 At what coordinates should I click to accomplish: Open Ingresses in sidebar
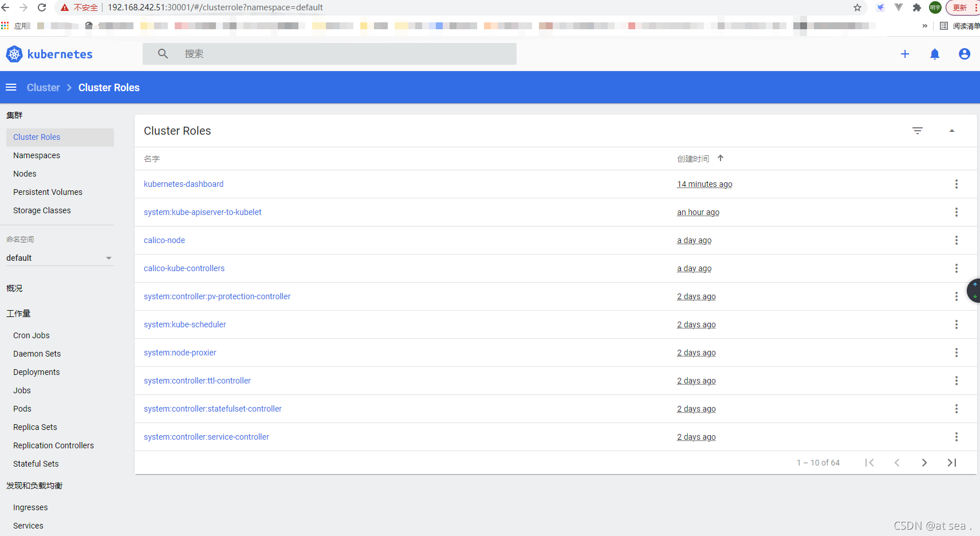coord(30,507)
